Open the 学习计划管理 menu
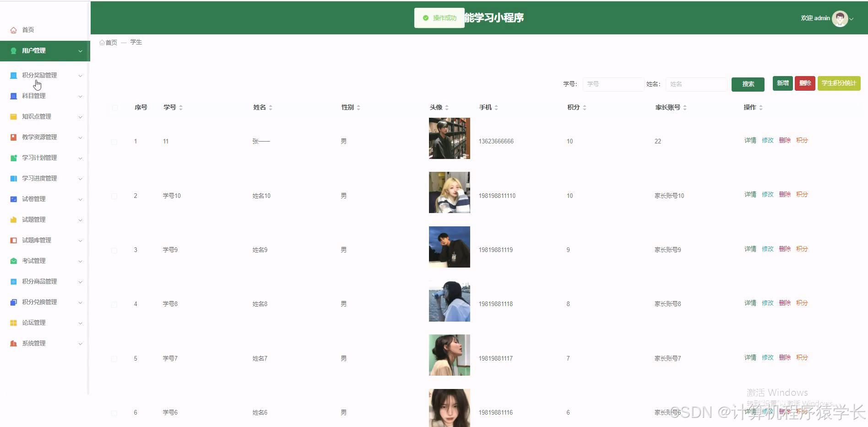The height and width of the screenshot is (427, 868). tap(45, 158)
